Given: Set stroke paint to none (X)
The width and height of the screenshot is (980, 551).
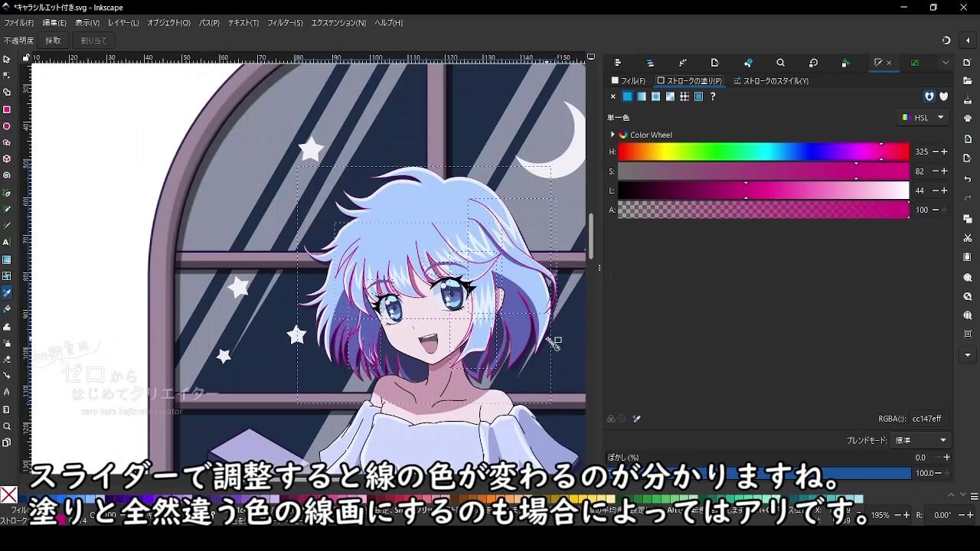Looking at the screenshot, I should pos(612,96).
